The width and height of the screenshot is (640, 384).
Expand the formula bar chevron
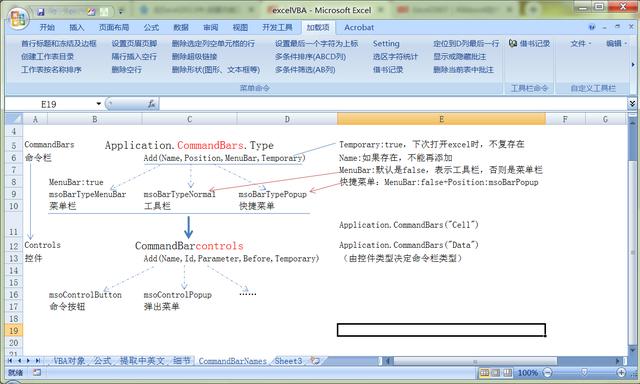pyautogui.click(x=632, y=104)
